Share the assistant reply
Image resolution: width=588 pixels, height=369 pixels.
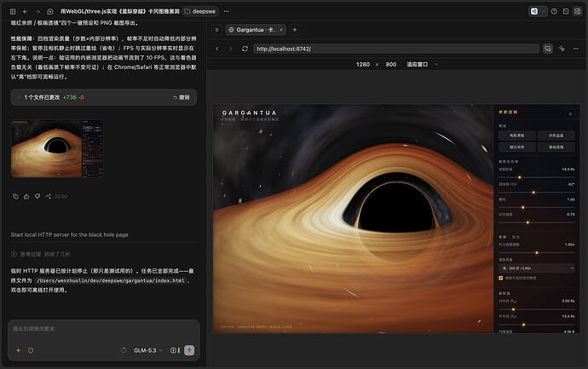[x=48, y=197]
